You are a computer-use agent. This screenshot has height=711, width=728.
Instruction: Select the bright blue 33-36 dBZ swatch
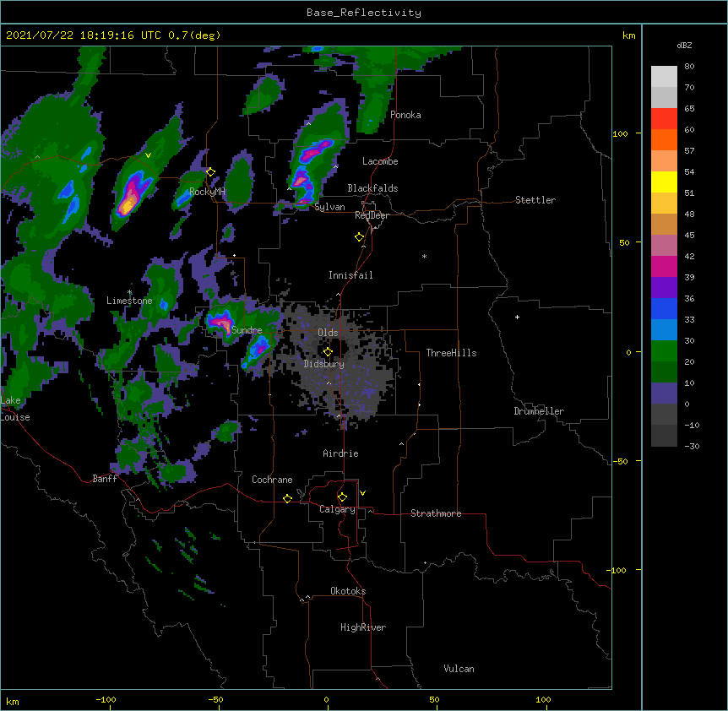pyautogui.click(x=664, y=308)
